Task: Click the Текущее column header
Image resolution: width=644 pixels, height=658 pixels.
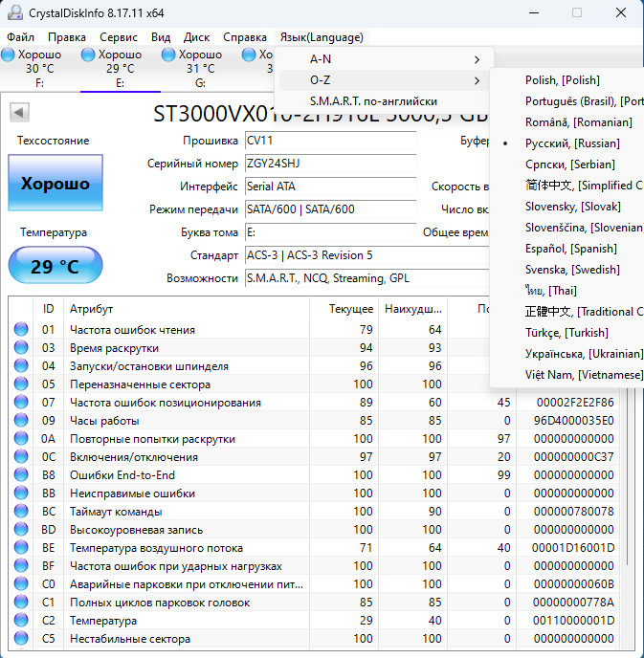Action: (344, 309)
